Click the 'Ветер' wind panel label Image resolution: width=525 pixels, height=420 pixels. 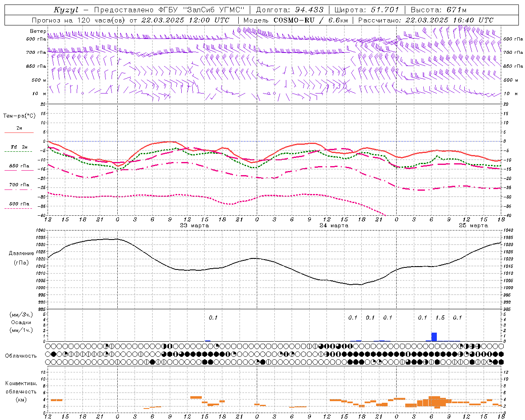pos(38,31)
